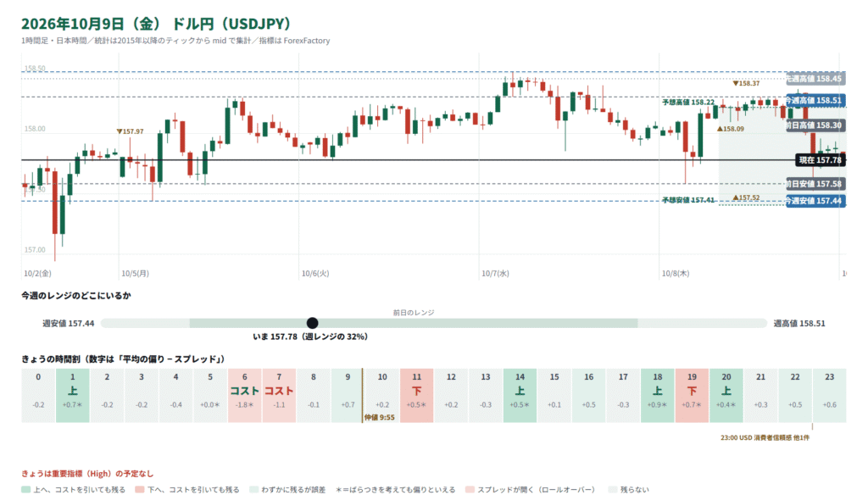Click the hour 11 cell marked 下
This screenshot has width=868, height=495.
point(417,395)
